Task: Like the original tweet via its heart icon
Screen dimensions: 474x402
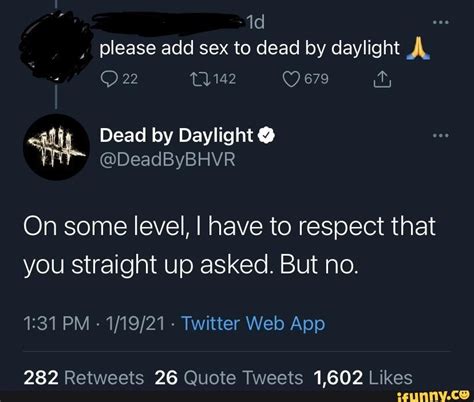Action: point(291,79)
